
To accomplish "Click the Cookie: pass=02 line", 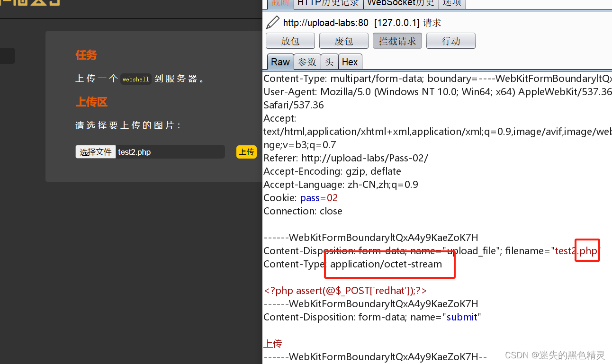I will 301,198.
